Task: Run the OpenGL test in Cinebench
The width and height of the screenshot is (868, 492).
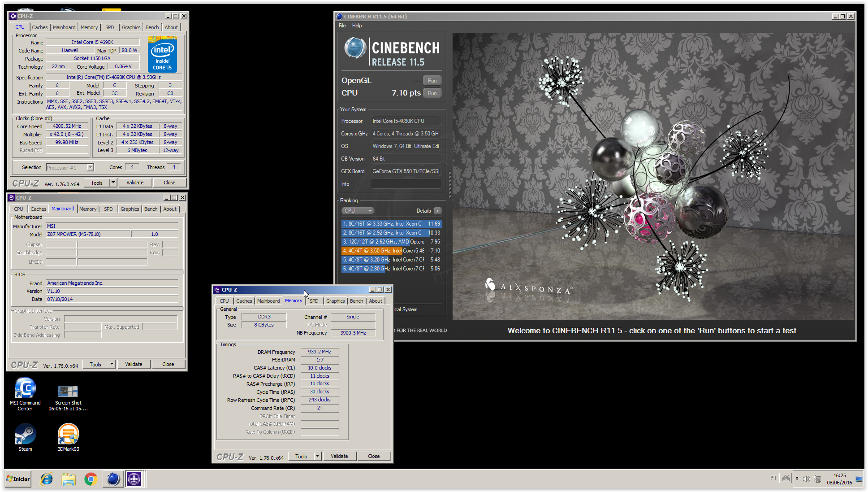Action: click(432, 81)
